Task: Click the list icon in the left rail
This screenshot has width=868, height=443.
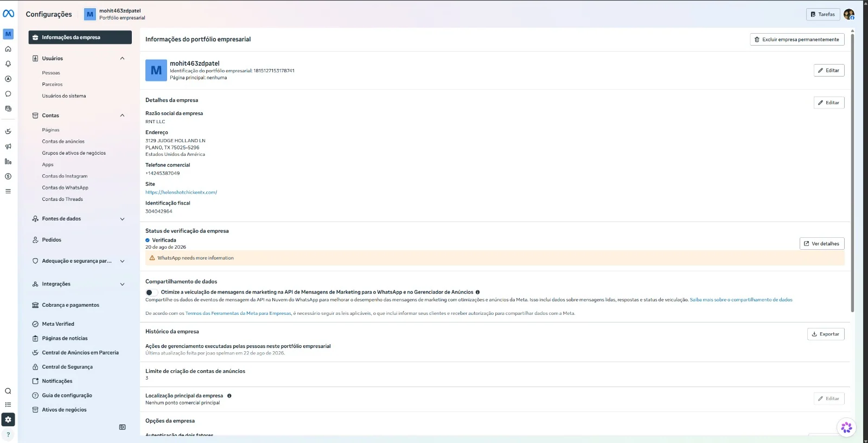Action: pos(8,404)
